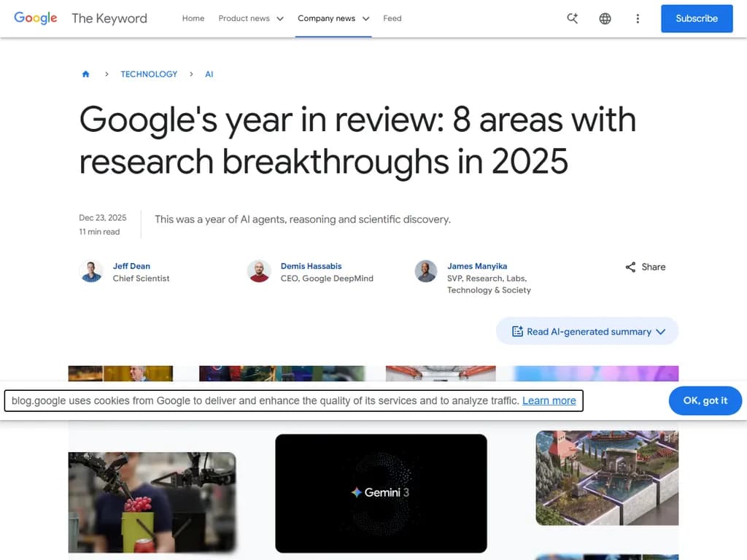Expand the Read AI-generated summary section
747x560 pixels.
coord(587,331)
